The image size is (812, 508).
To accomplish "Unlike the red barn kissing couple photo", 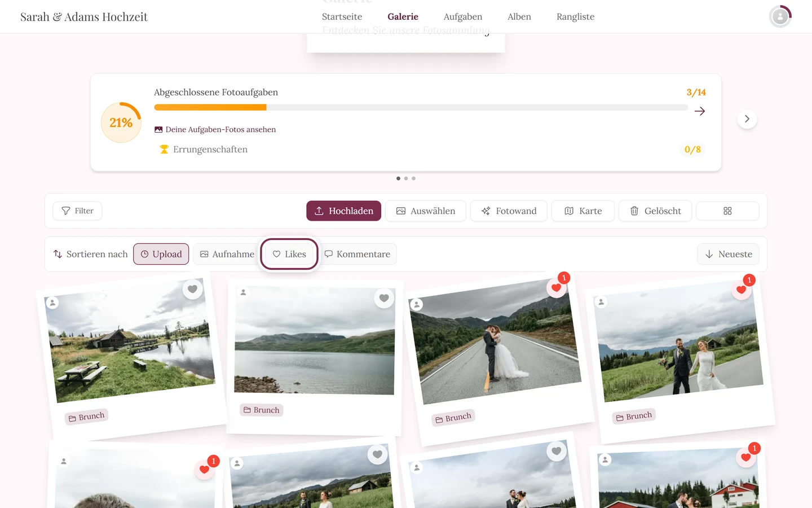I will (746, 458).
